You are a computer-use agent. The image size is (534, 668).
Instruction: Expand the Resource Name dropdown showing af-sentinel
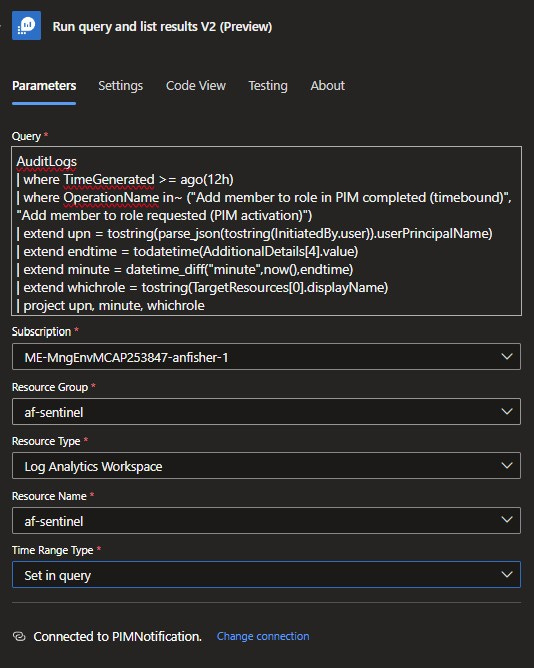coord(266,521)
